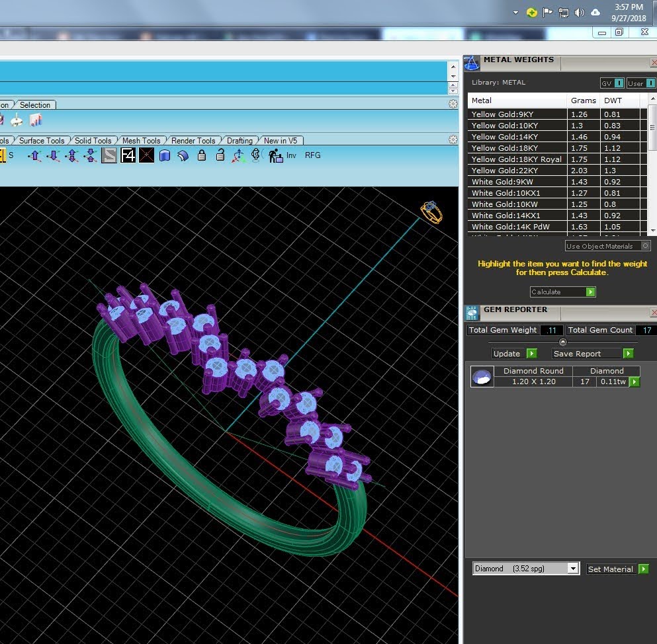Select the blue cylinder solid icon
This screenshot has height=644, width=657.
tap(165, 156)
